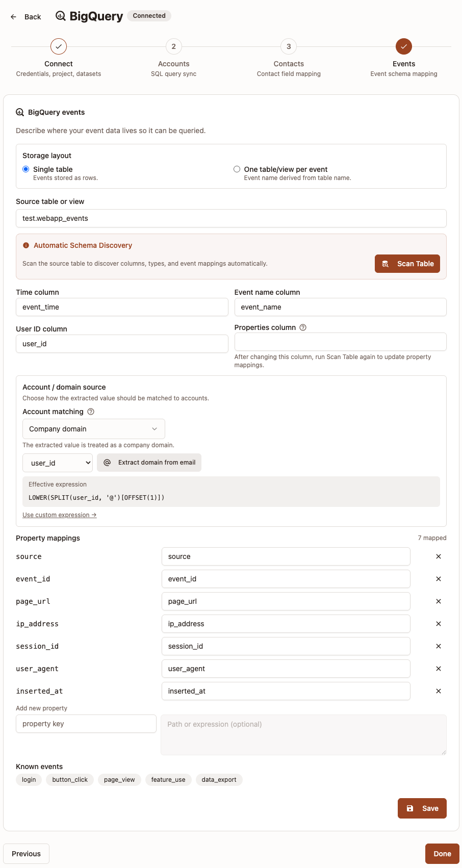The image size is (462, 868).
Task: Click the checkmark icon on the Connect step
Action: [59, 46]
